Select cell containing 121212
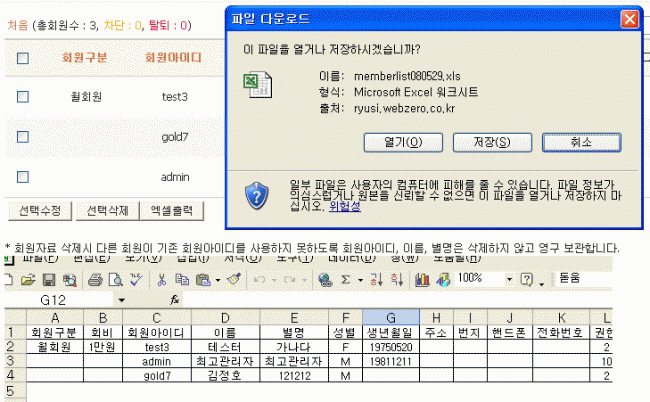650x402 pixels. point(294,375)
